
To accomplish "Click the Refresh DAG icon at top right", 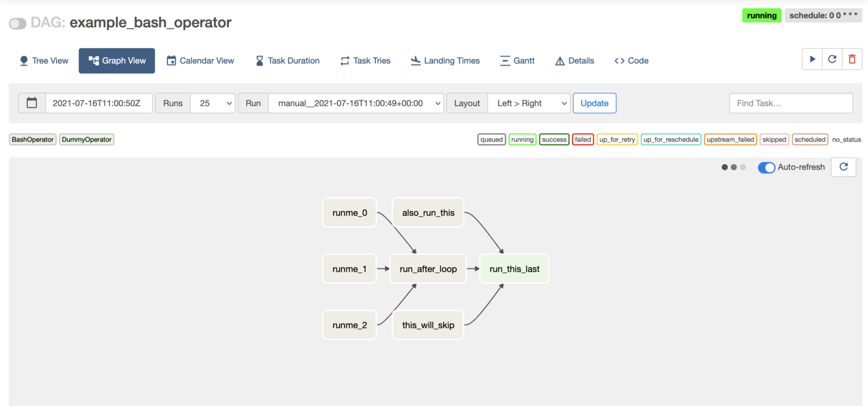I will click(832, 59).
